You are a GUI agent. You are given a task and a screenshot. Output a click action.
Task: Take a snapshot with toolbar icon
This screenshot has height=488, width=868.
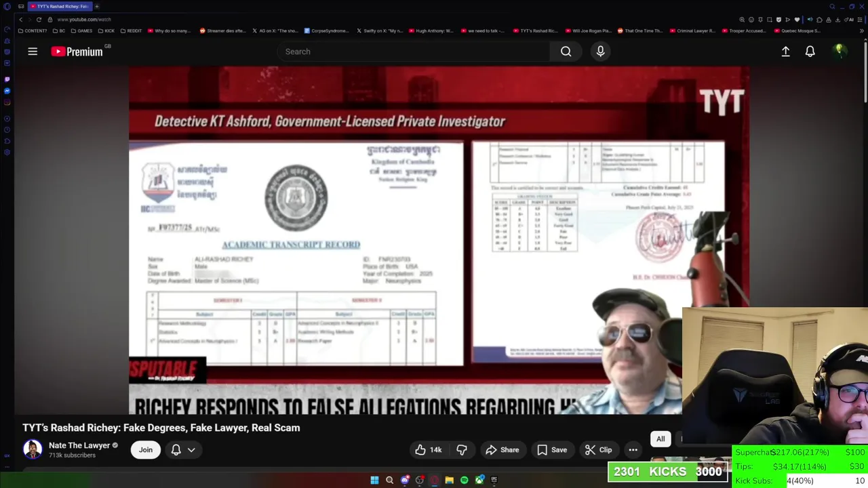(x=769, y=20)
